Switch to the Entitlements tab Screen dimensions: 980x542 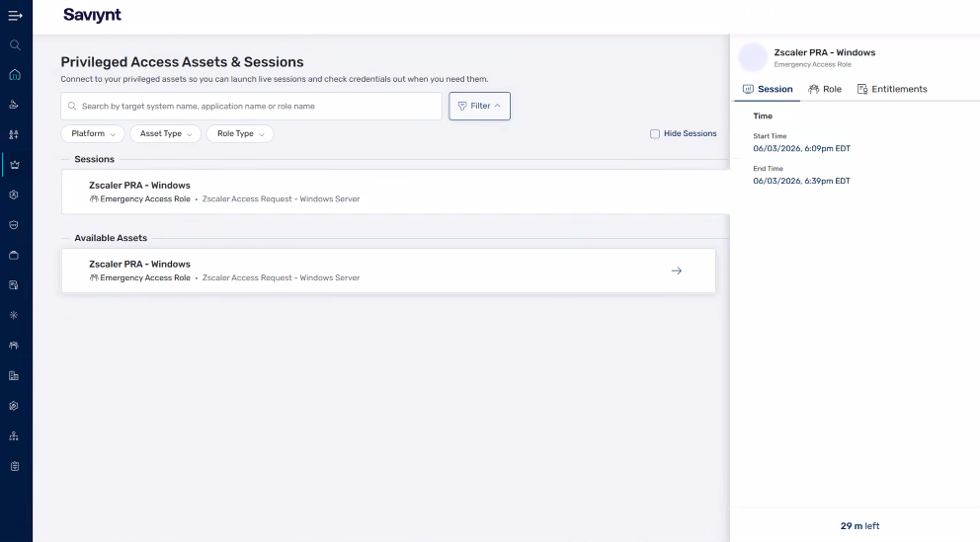(892, 89)
